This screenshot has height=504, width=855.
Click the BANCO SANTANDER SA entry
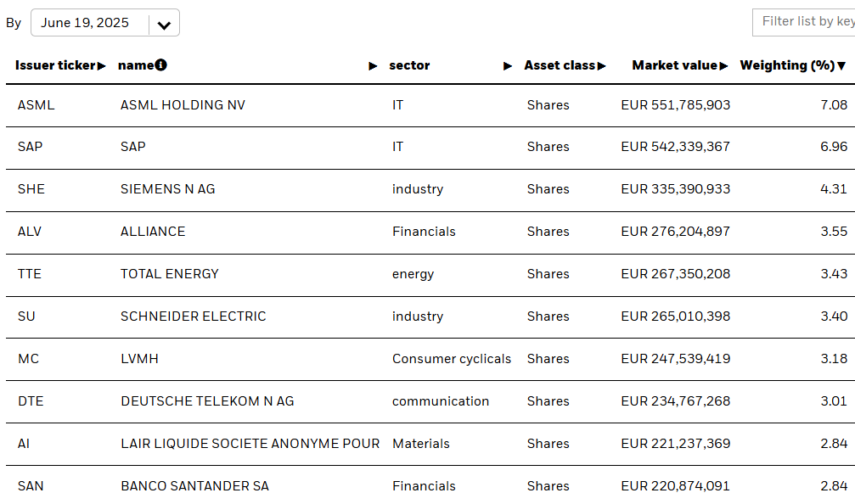(x=194, y=486)
